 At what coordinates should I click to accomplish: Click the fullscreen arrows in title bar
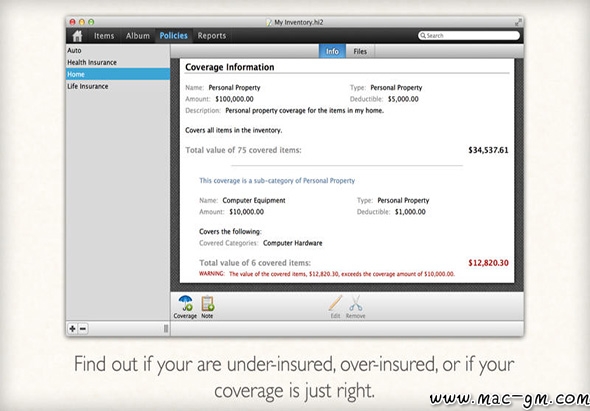518,22
